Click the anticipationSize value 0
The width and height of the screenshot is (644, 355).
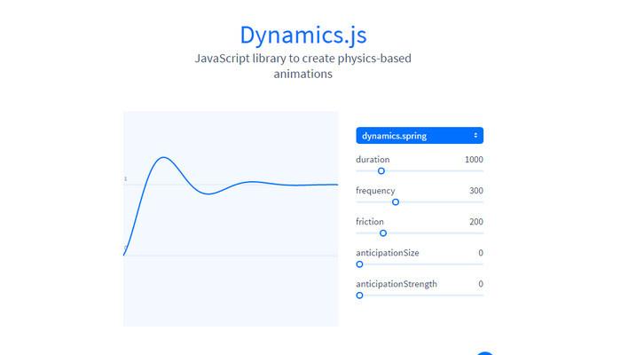(x=481, y=253)
